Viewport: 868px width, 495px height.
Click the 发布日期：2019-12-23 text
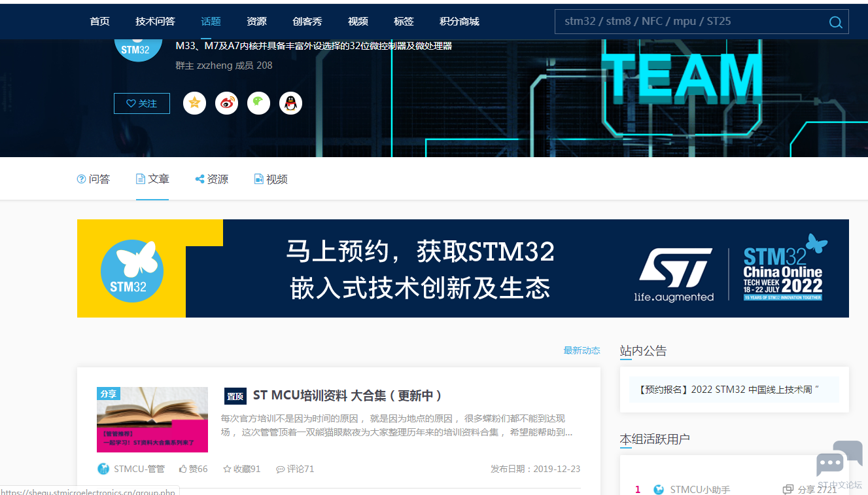click(x=535, y=469)
